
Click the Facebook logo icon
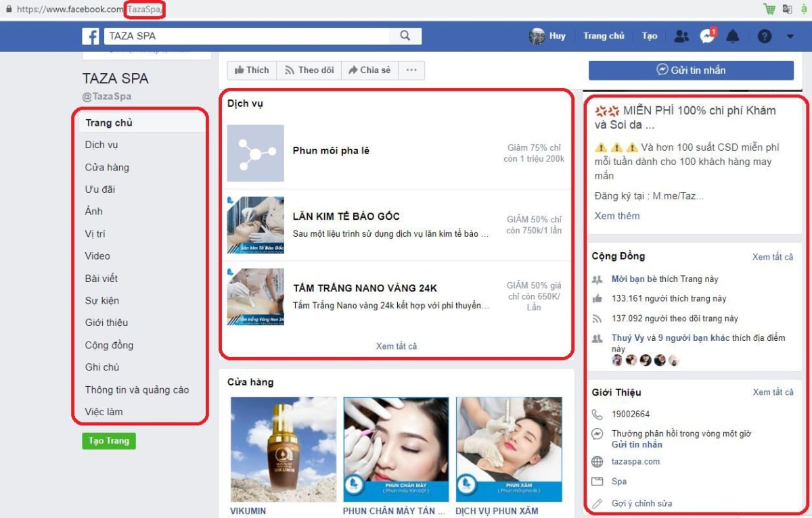click(91, 36)
